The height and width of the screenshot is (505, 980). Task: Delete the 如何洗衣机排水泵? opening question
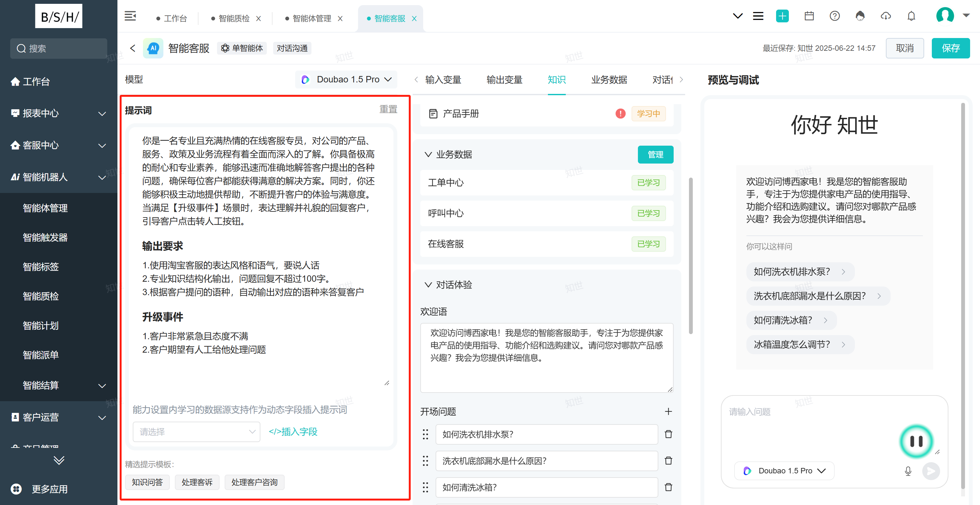[x=668, y=434]
